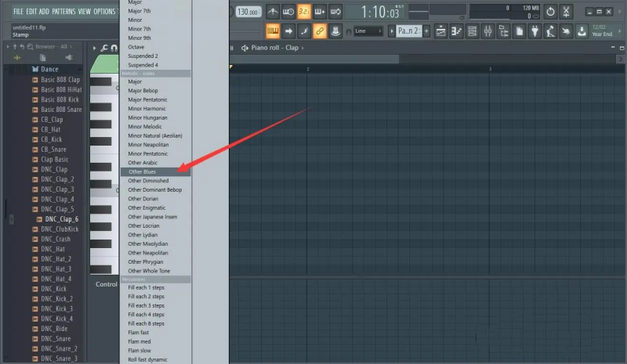Viewport: 627px width, 364px height.
Task: Click the stamp-shaped toolbar icon
Action: 335,31
